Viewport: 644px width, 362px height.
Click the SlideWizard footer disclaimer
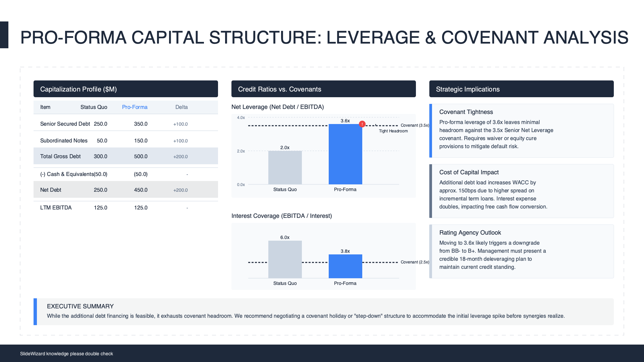click(66, 354)
